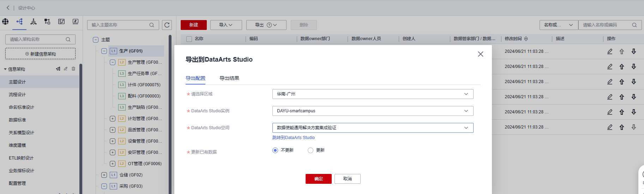Open the 请选择区域 dropdown showing 华南-广州

pyautogui.click(x=373, y=94)
